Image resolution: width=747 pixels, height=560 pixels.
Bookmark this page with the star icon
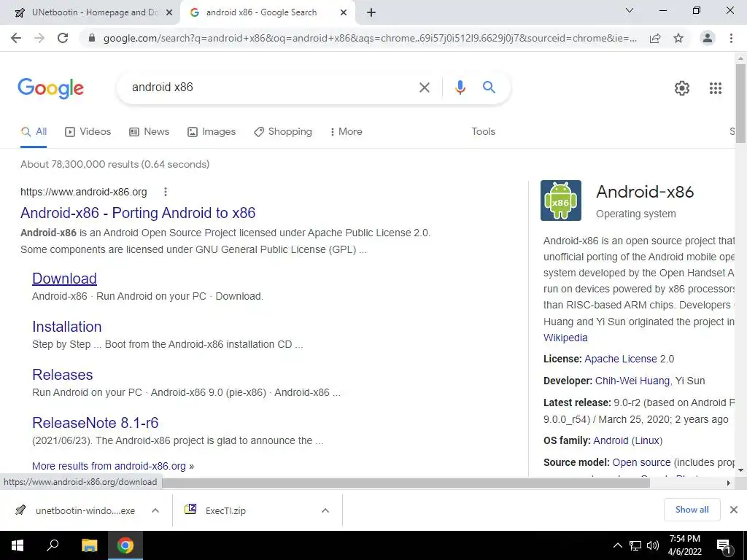[678, 38]
